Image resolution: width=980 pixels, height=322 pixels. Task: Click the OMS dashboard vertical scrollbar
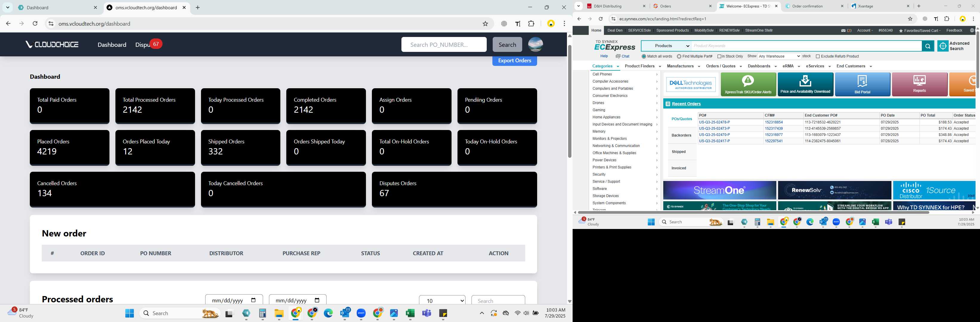click(570, 101)
